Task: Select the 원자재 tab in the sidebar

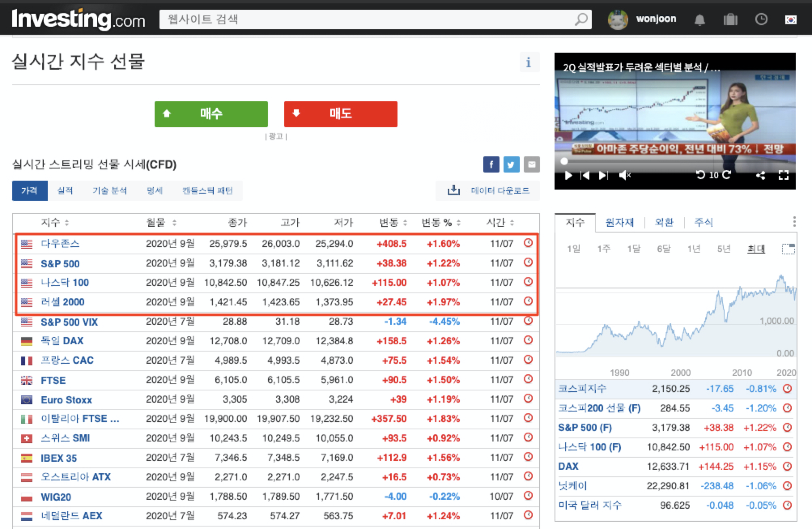Action: click(619, 222)
